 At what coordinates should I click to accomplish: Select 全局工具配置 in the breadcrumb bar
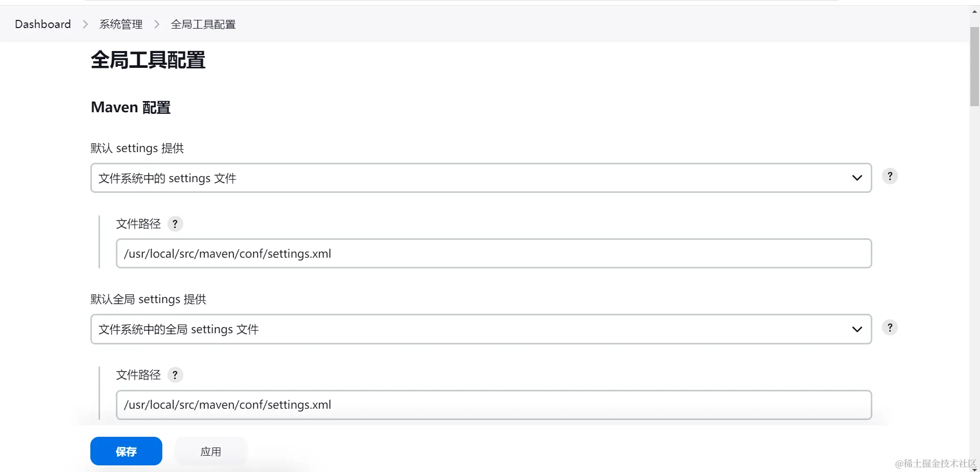pyautogui.click(x=203, y=24)
